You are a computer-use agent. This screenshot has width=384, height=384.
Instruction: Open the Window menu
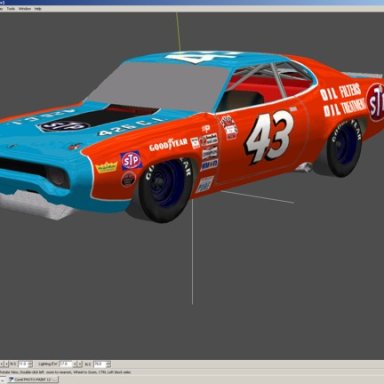point(25,9)
